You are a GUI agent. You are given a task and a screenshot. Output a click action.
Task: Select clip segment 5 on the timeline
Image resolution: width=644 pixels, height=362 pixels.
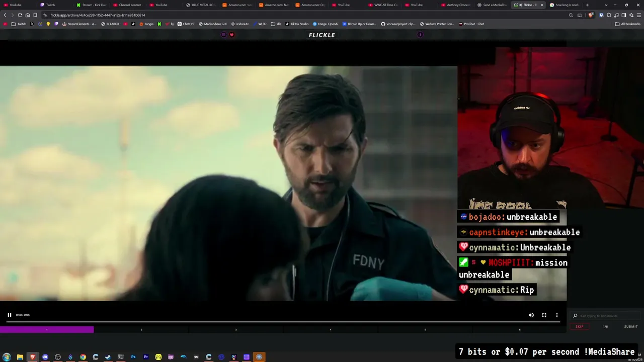[425, 330]
